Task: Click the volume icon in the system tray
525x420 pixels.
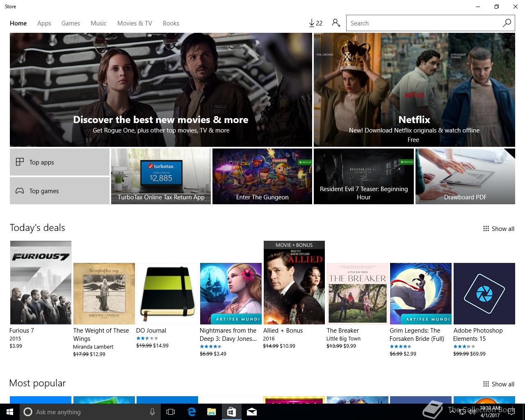Action: (472, 412)
